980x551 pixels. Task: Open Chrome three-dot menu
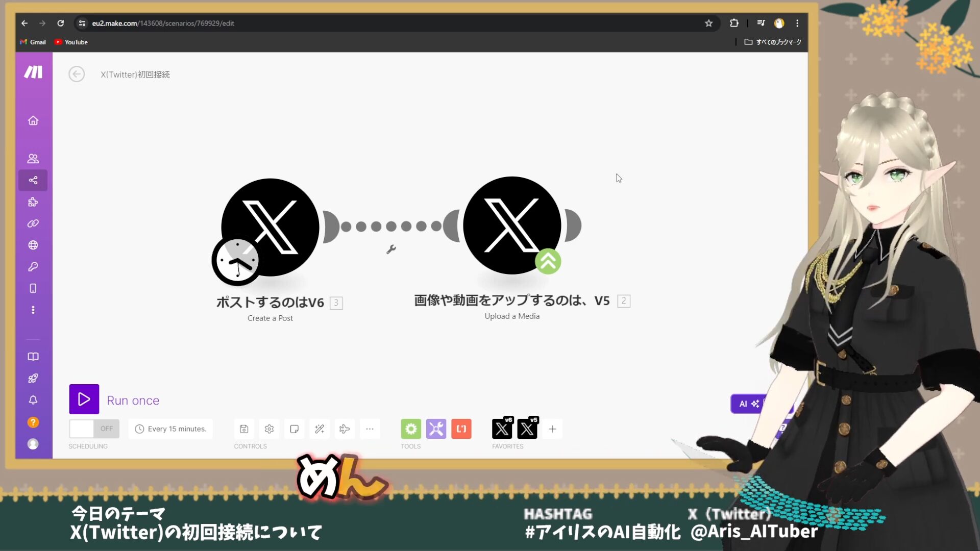[x=797, y=23]
